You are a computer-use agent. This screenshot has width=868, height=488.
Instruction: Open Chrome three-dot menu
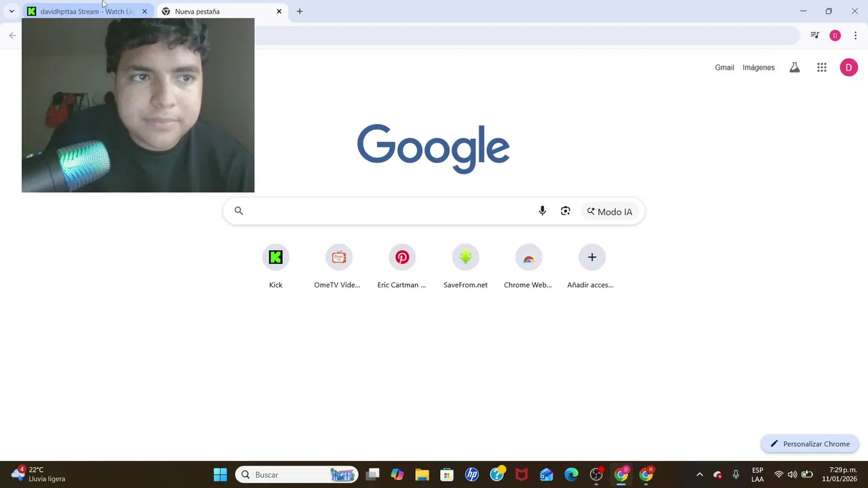click(x=855, y=35)
